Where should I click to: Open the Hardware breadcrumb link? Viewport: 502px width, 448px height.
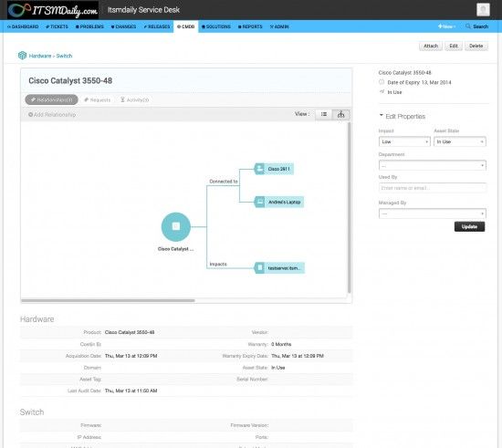40,56
